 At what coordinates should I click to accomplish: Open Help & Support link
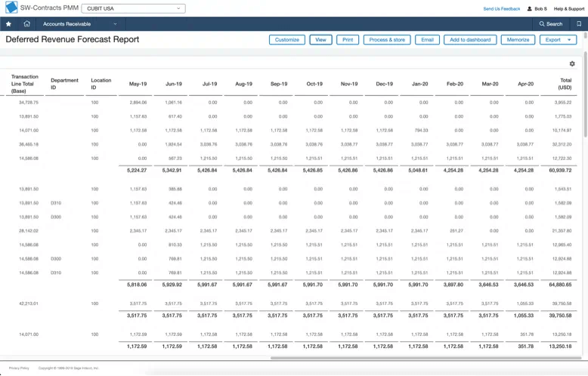coord(569,8)
